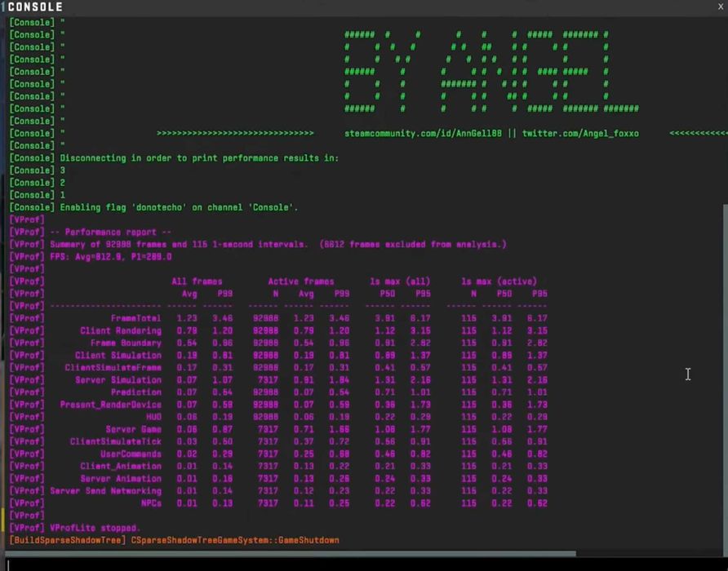The width and height of the screenshot is (728, 571).
Task: Click the 'Active frames' column group header
Action: pyautogui.click(x=301, y=281)
